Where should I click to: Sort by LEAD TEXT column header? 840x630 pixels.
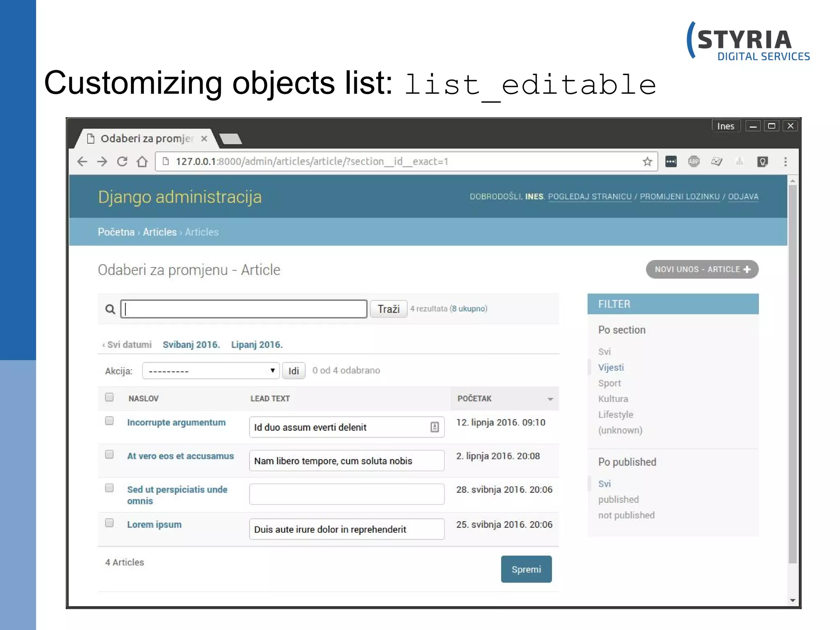pyautogui.click(x=270, y=399)
